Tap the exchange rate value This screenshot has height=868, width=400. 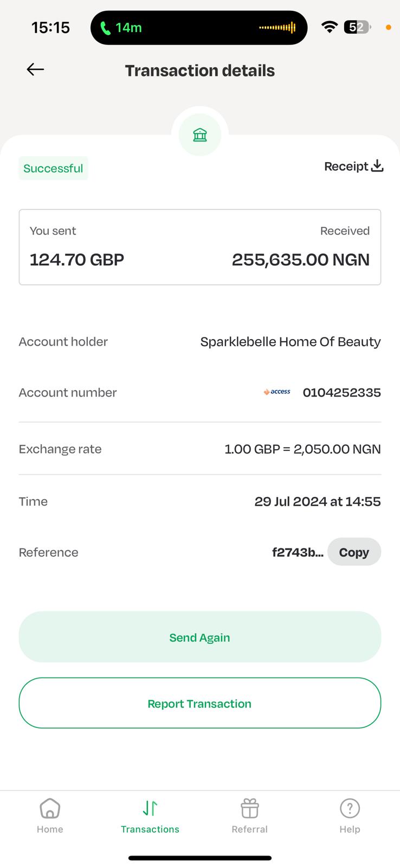coord(302,449)
